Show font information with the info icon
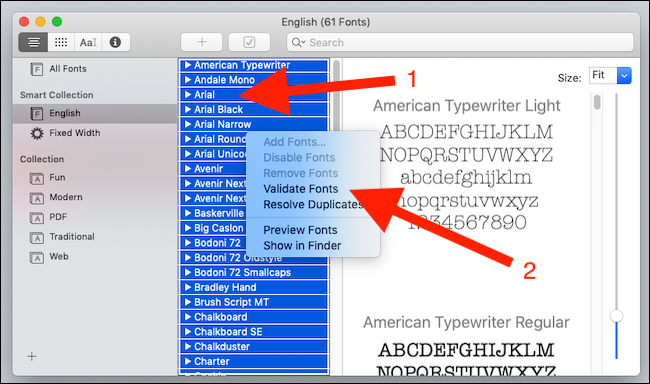This screenshot has width=650, height=384. [115, 42]
